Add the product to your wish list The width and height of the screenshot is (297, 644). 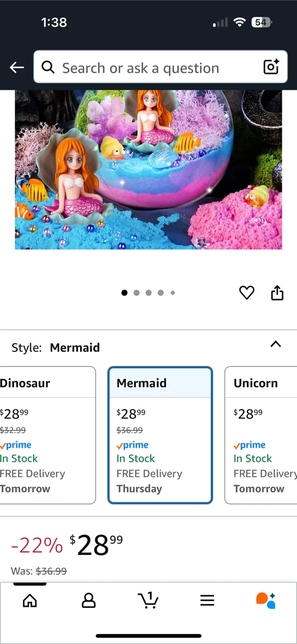coord(246,292)
